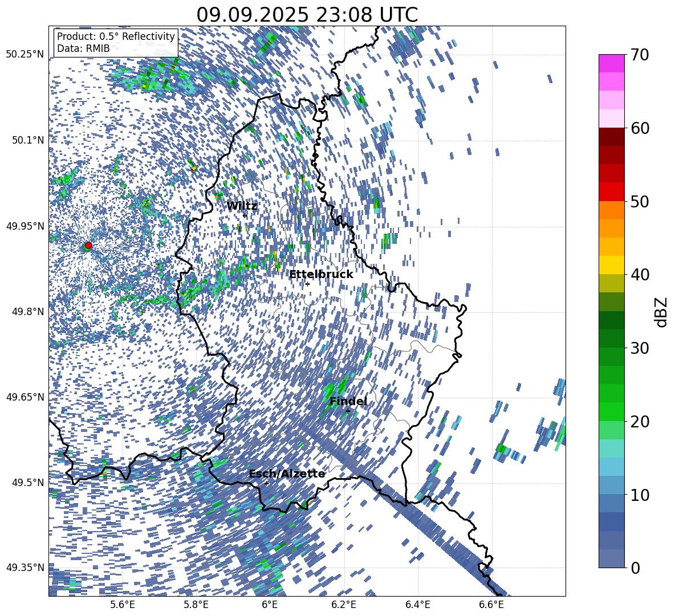Click the 0 colorbar tick label
The height and width of the screenshot is (616, 675).
(636, 568)
